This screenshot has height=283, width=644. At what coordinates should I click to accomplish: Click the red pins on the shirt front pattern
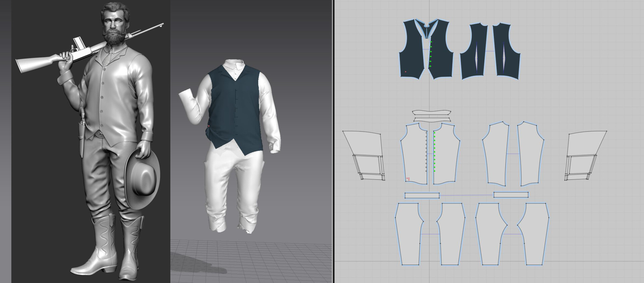pyautogui.click(x=408, y=179)
